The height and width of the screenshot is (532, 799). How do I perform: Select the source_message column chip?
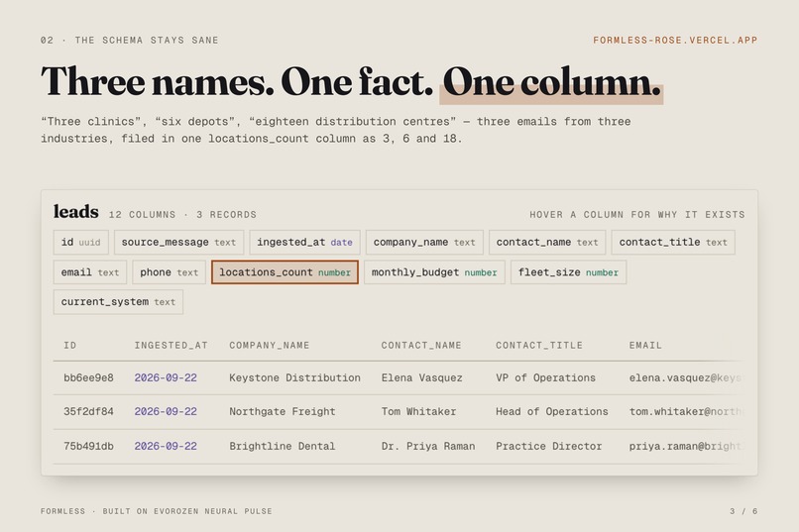(x=178, y=243)
